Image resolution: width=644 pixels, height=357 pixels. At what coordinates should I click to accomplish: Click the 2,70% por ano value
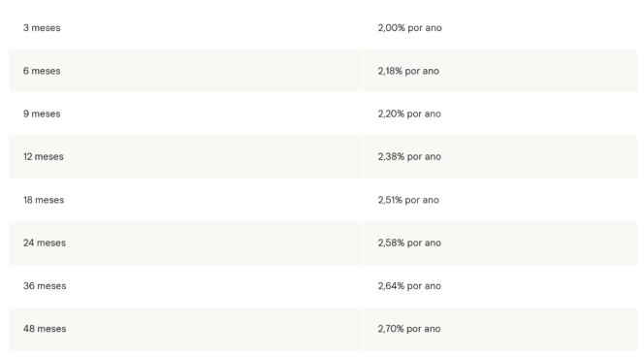point(409,329)
